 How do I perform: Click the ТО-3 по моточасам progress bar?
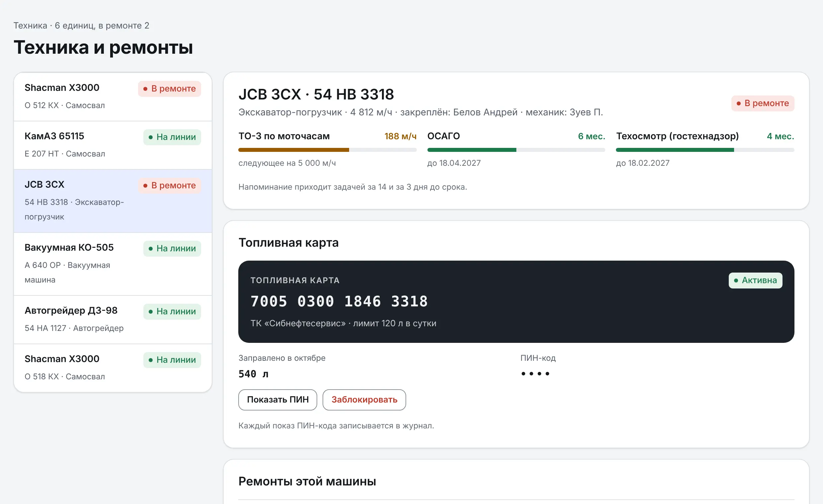[x=327, y=150]
